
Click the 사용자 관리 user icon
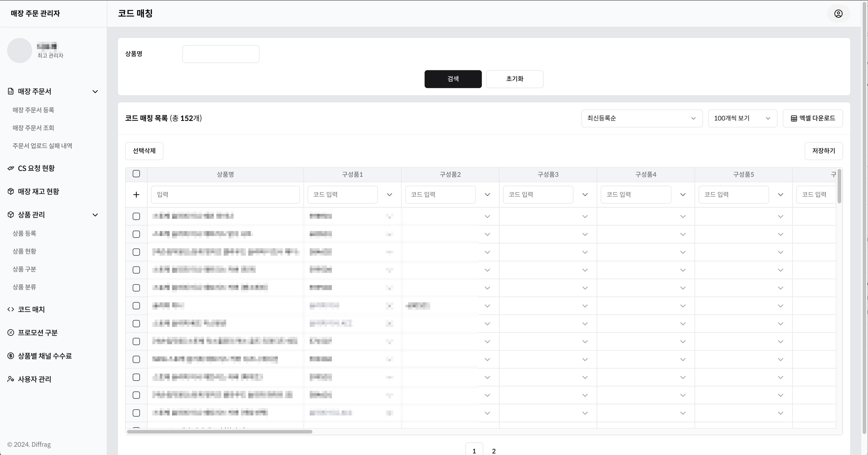tap(11, 379)
